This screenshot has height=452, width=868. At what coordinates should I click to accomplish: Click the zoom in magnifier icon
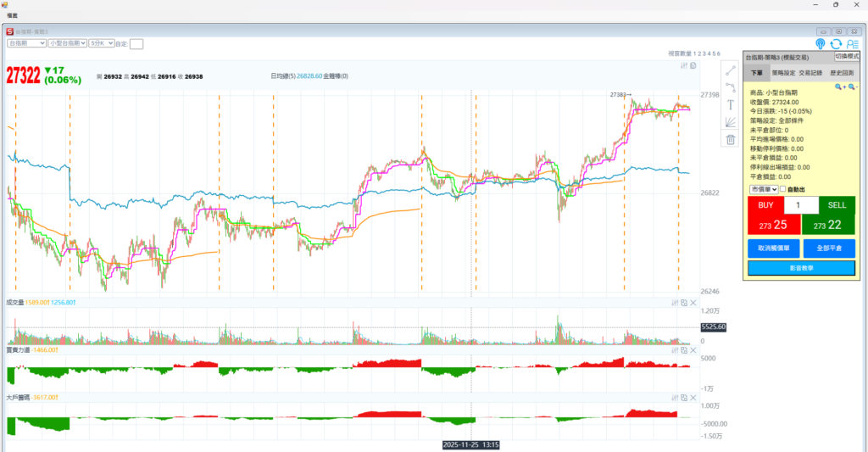pos(839,86)
